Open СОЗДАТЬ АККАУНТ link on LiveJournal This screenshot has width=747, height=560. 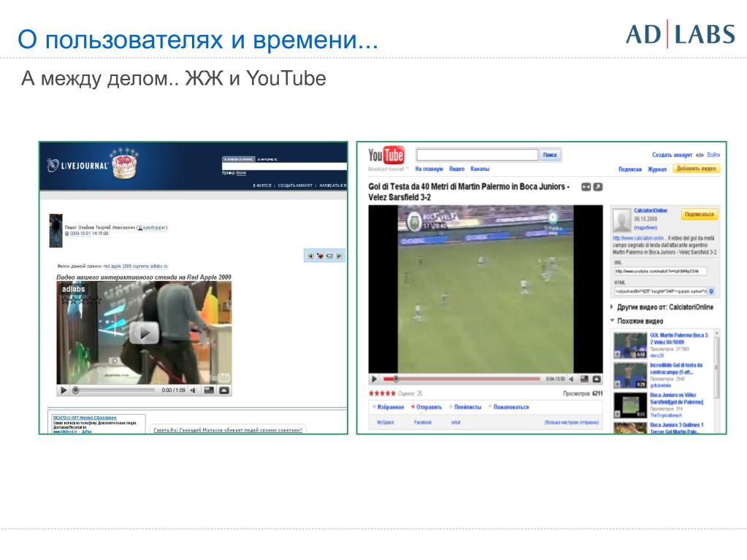295,185
